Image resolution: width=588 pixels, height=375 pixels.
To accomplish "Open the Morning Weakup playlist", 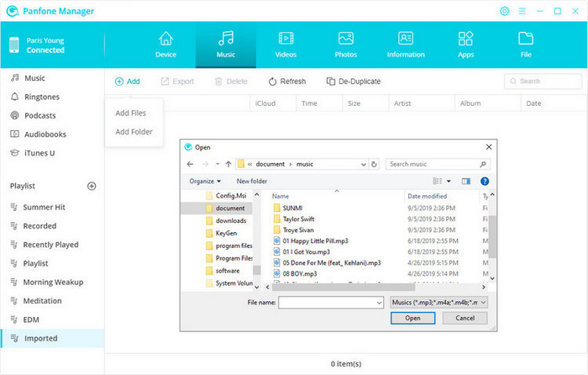I will [53, 283].
